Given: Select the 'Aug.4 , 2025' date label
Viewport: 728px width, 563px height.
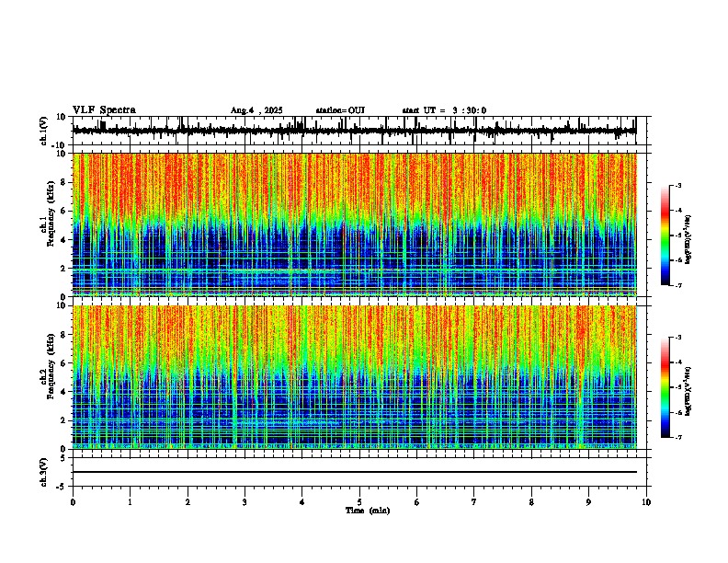Looking at the screenshot, I should click(256, 110).
